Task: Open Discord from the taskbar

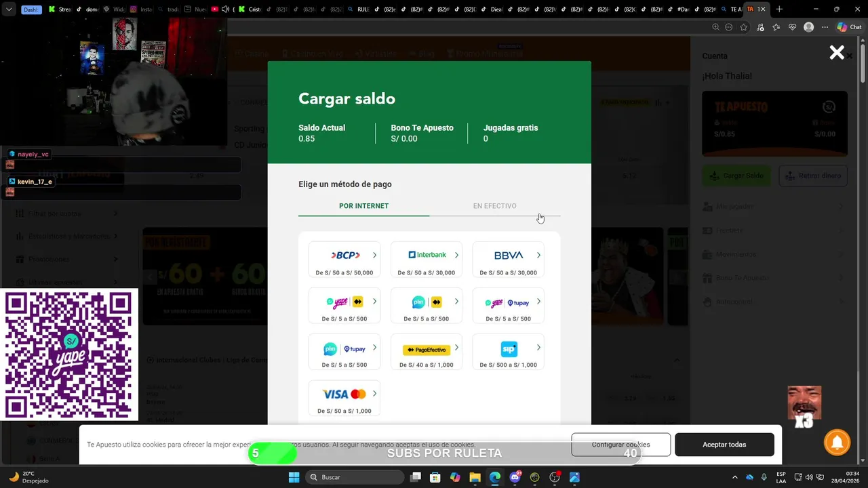Action: click(x=515, y=477)
